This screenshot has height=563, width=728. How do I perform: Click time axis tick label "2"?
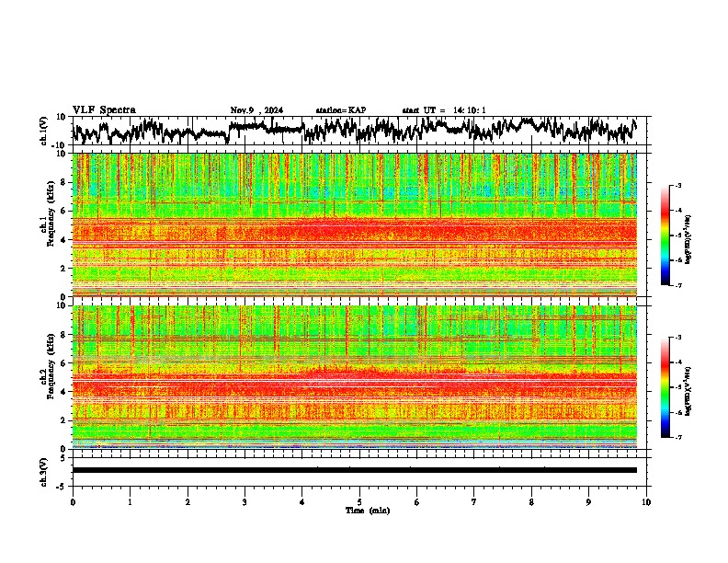[x=188, y=502]
